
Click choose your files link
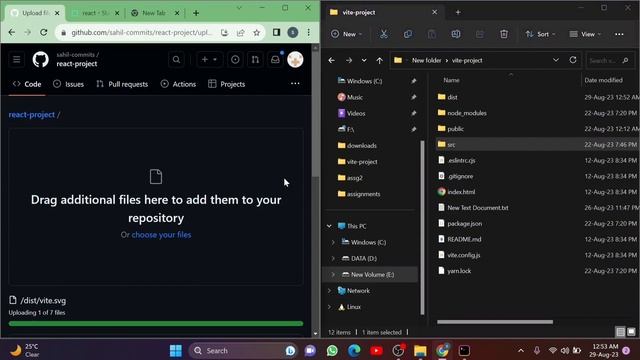pos(161,235)
